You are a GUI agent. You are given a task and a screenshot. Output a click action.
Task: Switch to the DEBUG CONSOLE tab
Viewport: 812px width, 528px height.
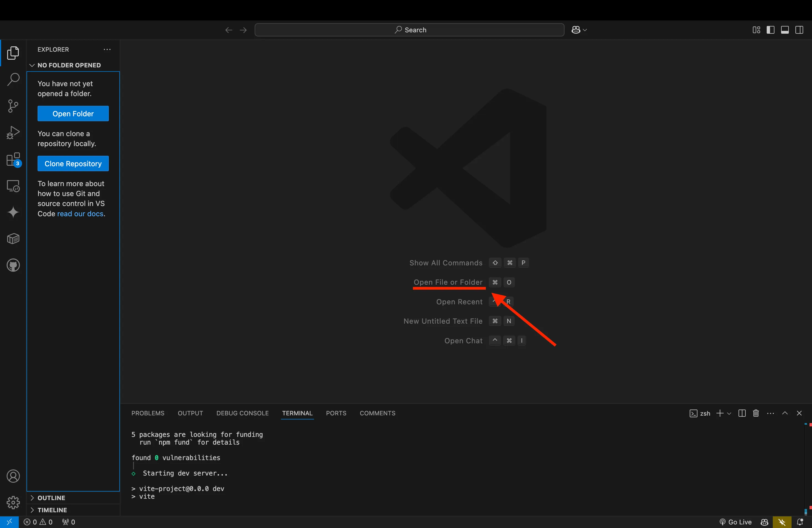tap(242, 413)
